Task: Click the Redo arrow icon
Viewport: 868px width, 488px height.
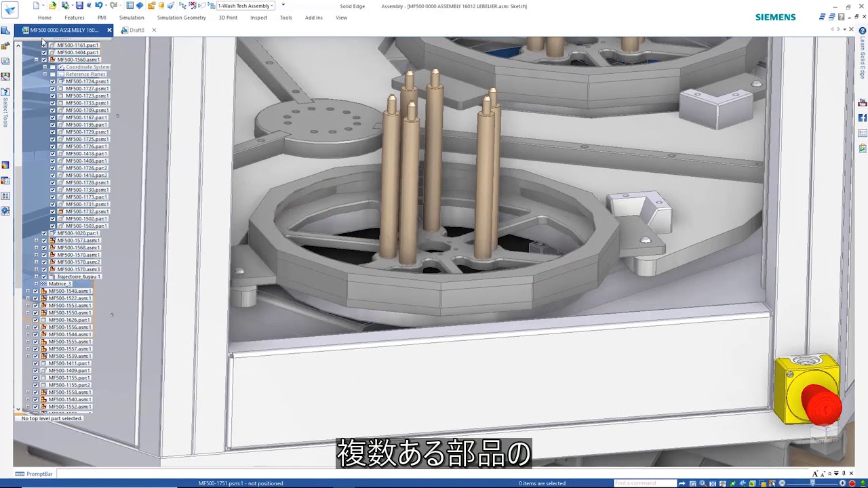Action: click(x=113, y=5)
